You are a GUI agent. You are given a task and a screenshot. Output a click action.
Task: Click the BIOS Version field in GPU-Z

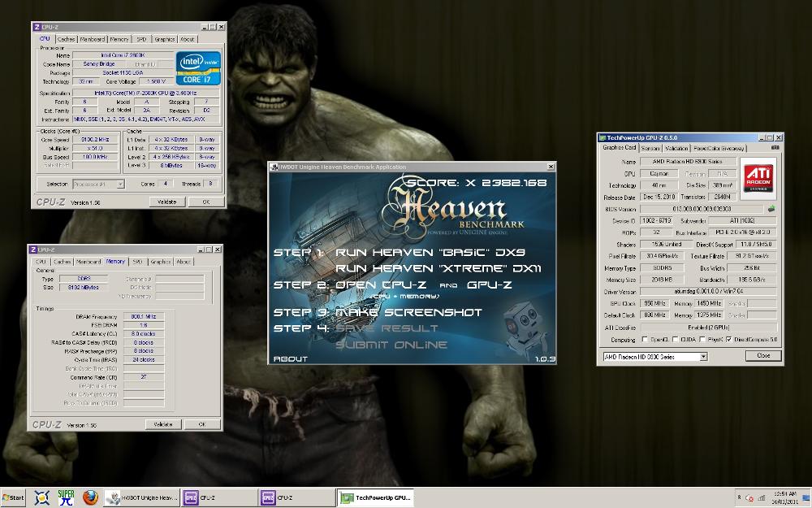click(702, 209)
